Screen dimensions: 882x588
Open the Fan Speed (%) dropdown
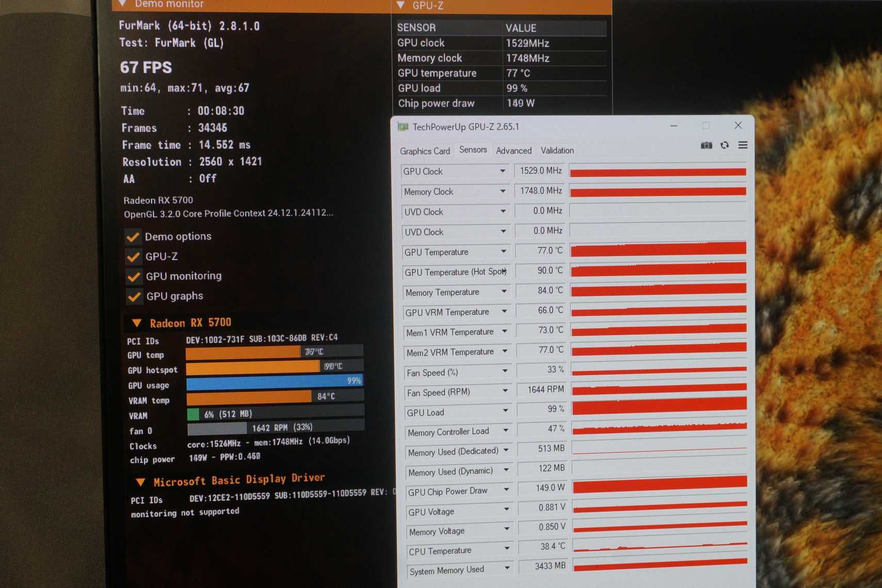coord(505,371)
